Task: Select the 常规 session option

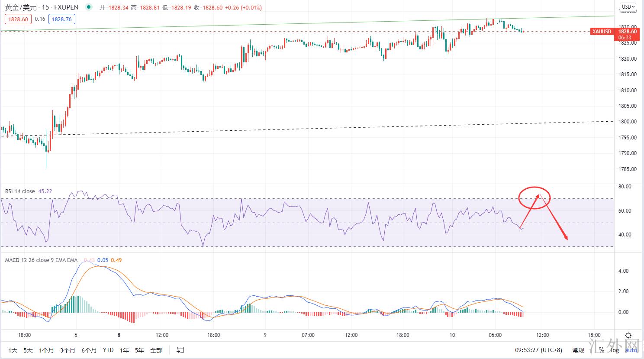Action: pos(578,350)
